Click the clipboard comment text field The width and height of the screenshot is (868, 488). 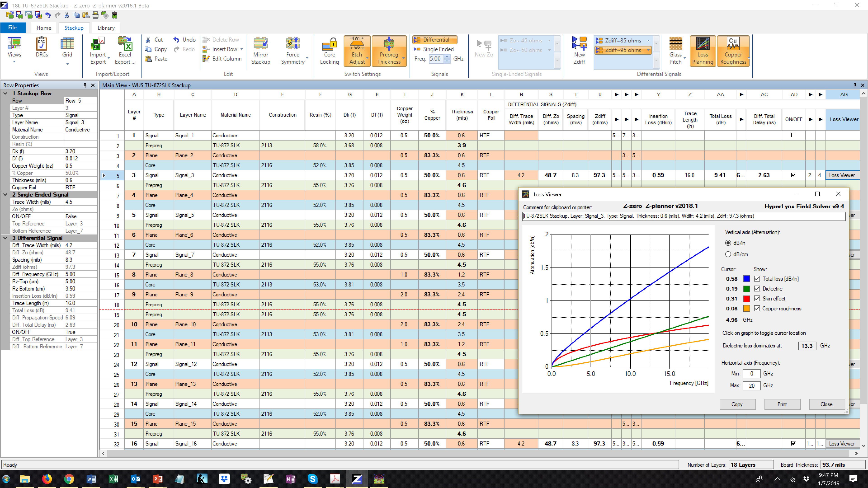point(683,216)
